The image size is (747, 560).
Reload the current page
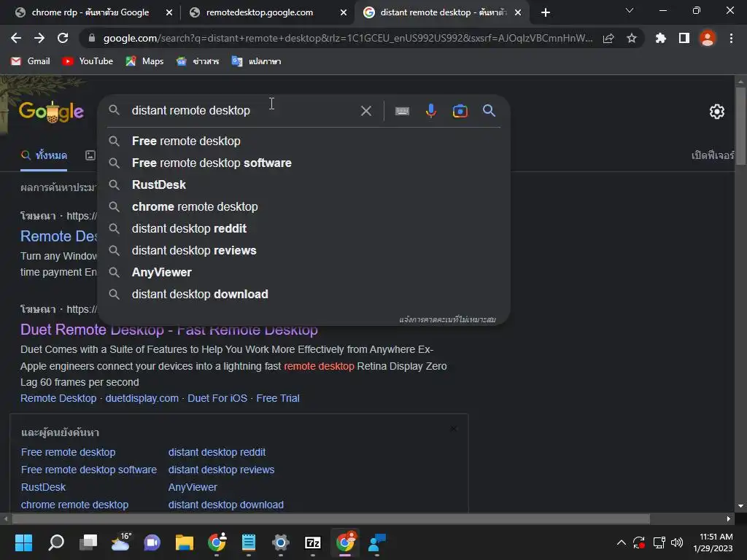coord(63,38)
